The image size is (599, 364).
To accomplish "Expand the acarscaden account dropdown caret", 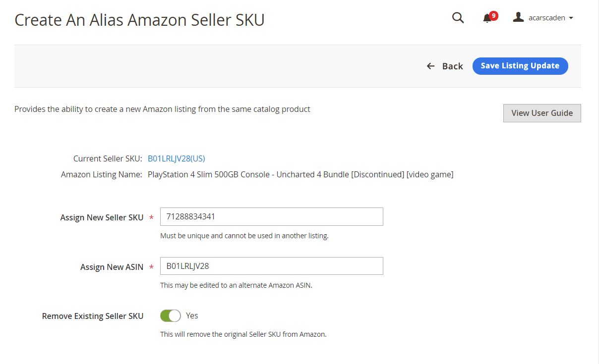I will click(571, 18).
